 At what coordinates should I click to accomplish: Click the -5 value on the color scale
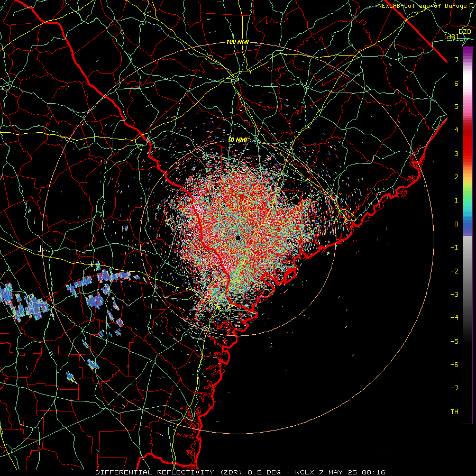pyautogui.click(x=454, y=341)
